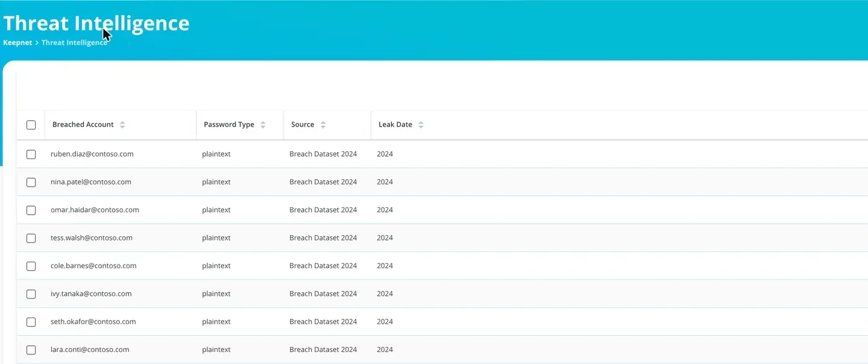Select the ivy.tanaka@contoso.com email cell

(91, 294)
